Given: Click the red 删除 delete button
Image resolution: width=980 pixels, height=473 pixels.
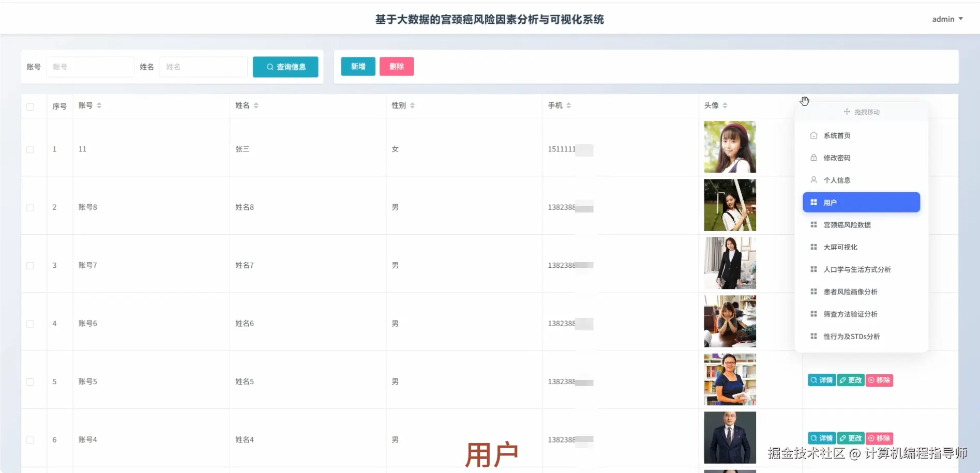Looking at the screenshot, I should (396, 66).
